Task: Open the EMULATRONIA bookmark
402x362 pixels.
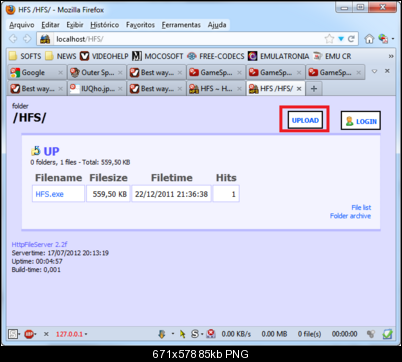Action: (x=279, y=56)
